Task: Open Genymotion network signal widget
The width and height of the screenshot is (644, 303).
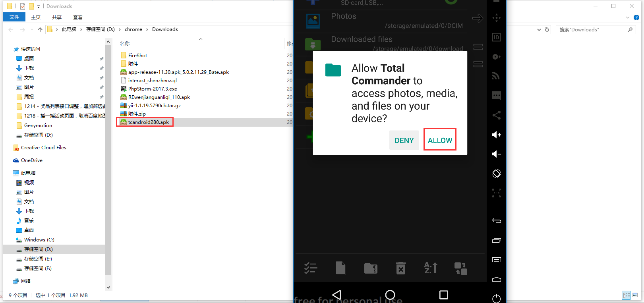Action: click(496, 76)
